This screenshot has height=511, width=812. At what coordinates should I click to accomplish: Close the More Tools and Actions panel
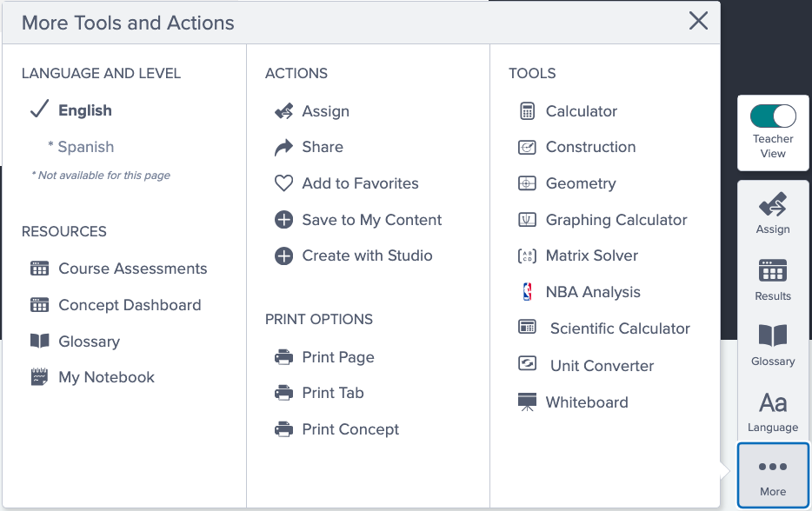click(x=698, y=21)
